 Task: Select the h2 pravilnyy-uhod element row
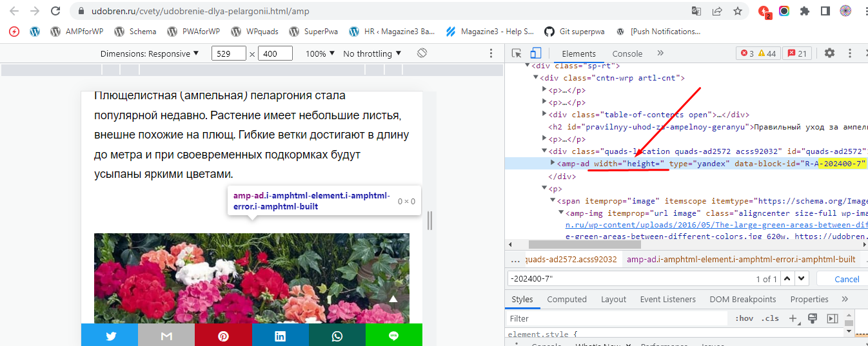(x=686, y=127)
